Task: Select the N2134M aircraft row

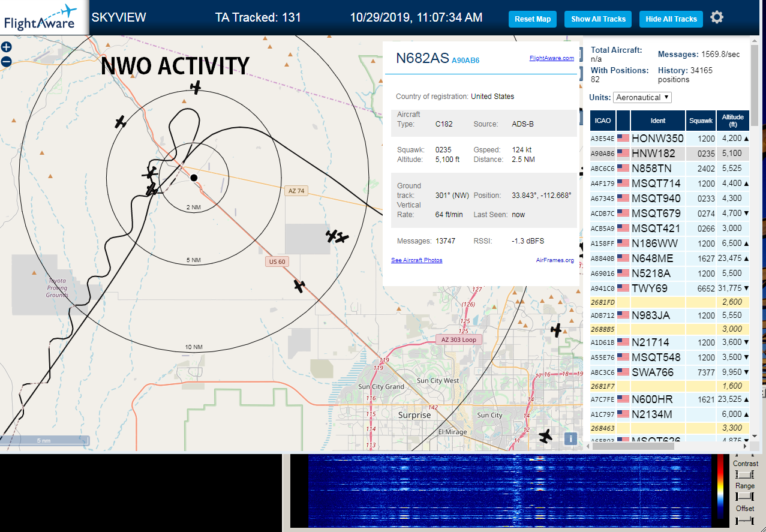Action: (669, 414)
